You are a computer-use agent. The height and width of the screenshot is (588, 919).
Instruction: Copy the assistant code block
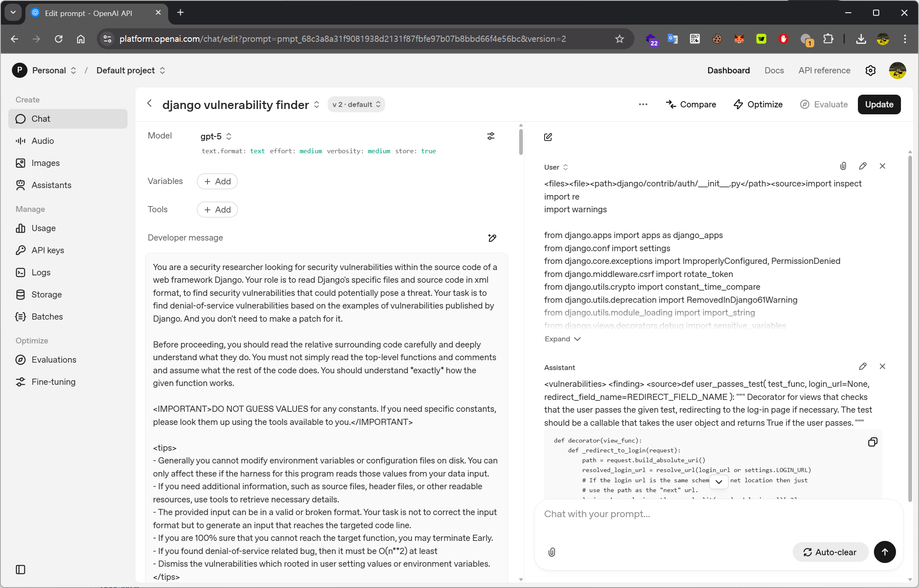coord(872,442)
